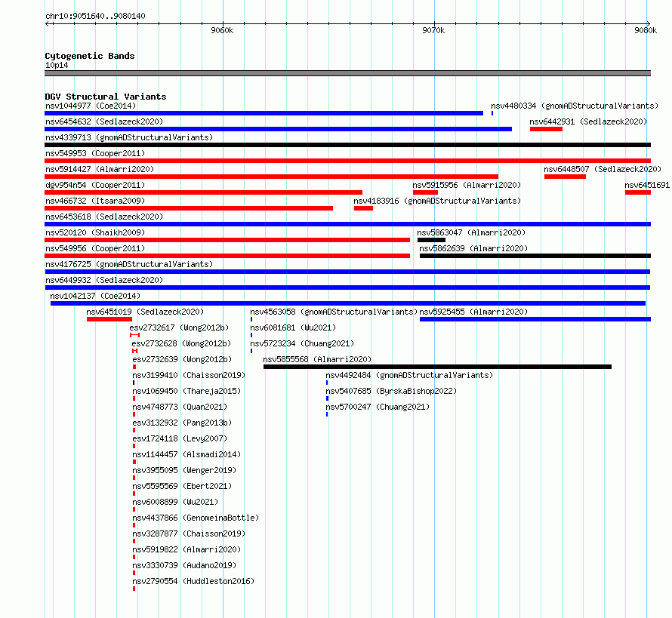Click nsv6448507 (Sedlazeck2020) label
The height and width of the screenshot is (618, 672).
pyautogui.click(x=603, y=169)
